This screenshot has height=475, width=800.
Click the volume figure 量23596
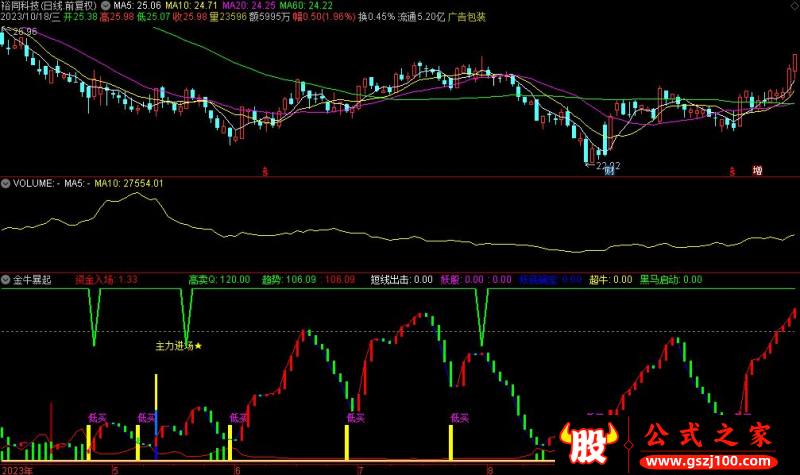228,17
